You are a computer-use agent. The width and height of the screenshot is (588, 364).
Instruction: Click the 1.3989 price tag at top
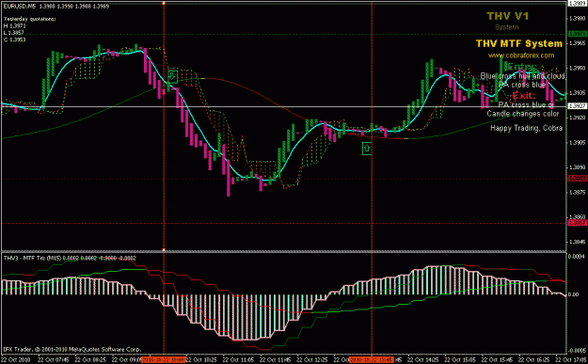(578, 4)
